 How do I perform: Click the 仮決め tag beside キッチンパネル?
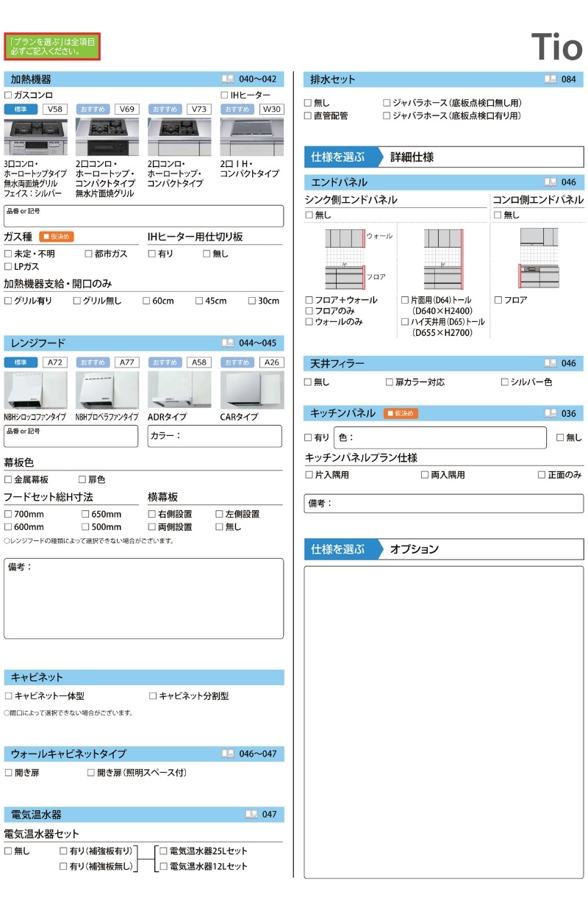[x=401, y=413]
